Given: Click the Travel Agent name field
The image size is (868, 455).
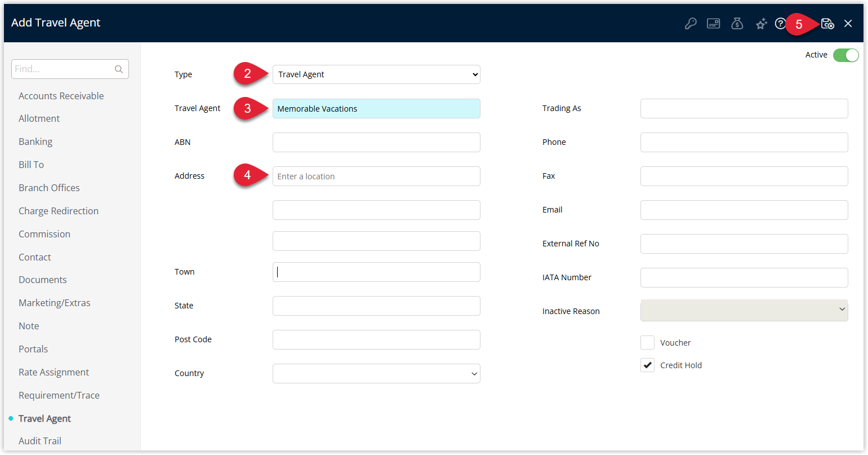Looking at the screenshot, I should (376, 108).
